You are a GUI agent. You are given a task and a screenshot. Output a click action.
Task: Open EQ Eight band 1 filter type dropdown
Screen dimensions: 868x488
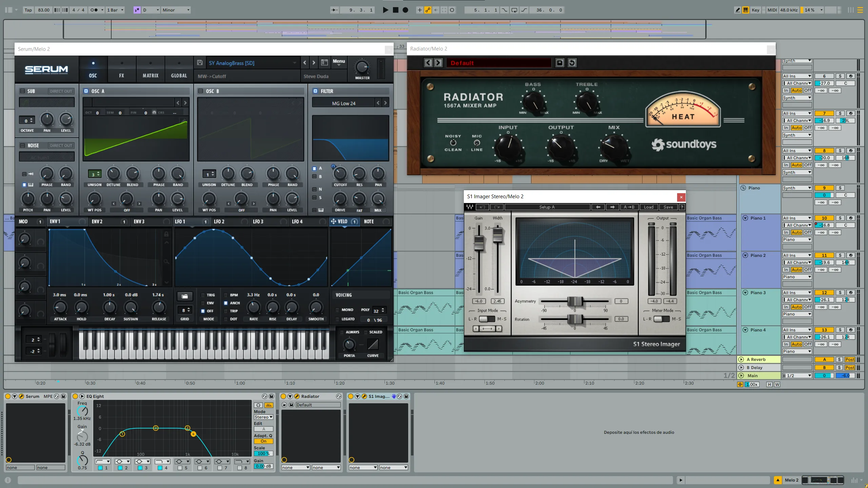pos(103,462)
